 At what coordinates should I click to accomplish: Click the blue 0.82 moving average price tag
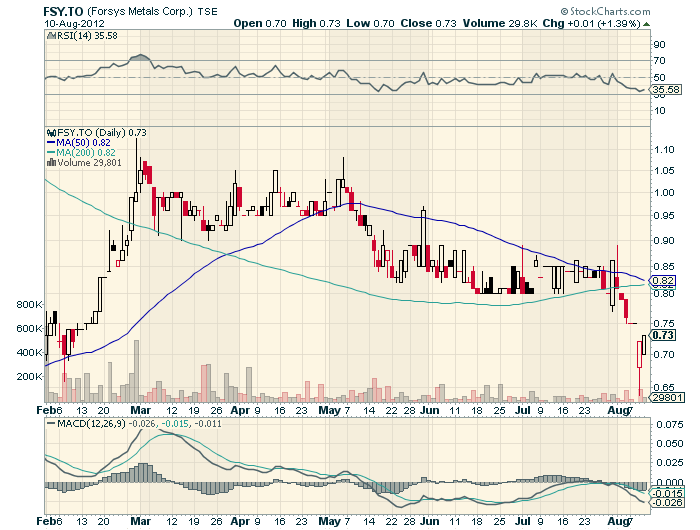661,281
